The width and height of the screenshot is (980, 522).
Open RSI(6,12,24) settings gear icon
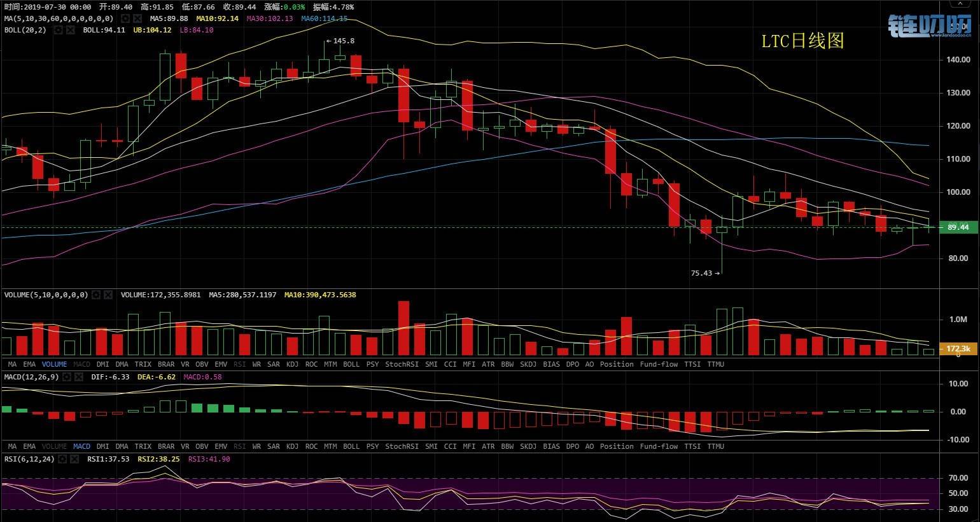(x=62, y=459)
